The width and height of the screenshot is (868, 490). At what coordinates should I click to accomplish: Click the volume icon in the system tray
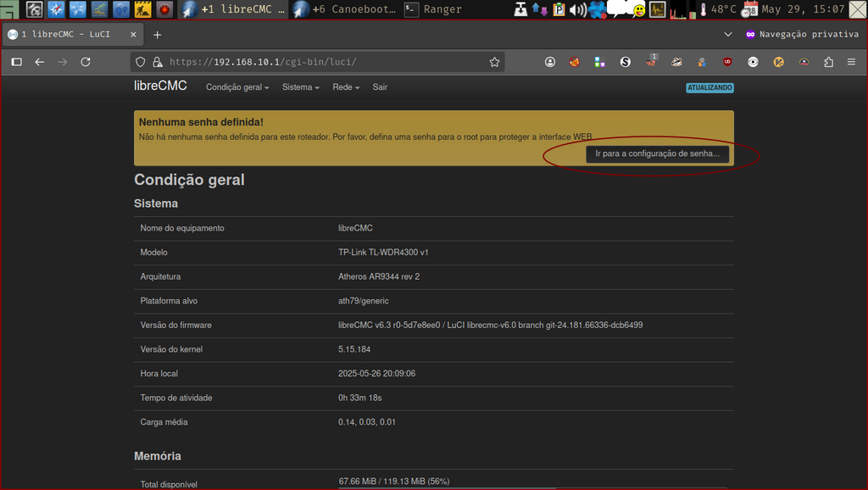pos(577,9)
